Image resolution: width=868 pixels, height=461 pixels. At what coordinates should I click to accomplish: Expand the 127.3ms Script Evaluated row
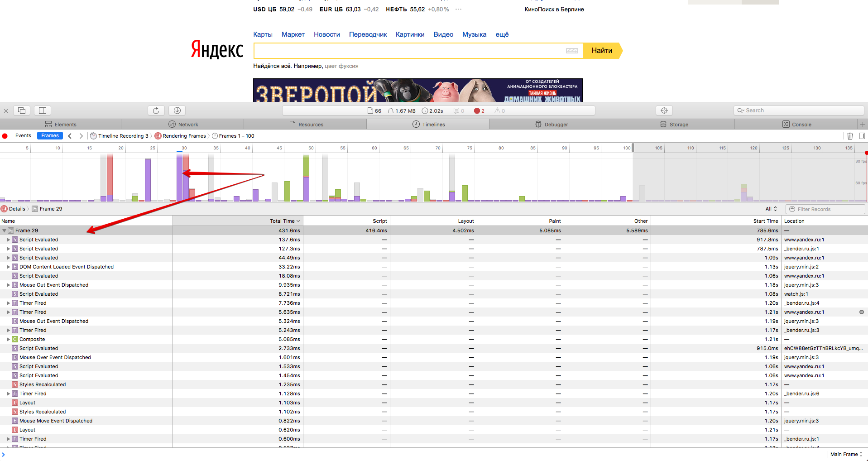pos(8,249)
